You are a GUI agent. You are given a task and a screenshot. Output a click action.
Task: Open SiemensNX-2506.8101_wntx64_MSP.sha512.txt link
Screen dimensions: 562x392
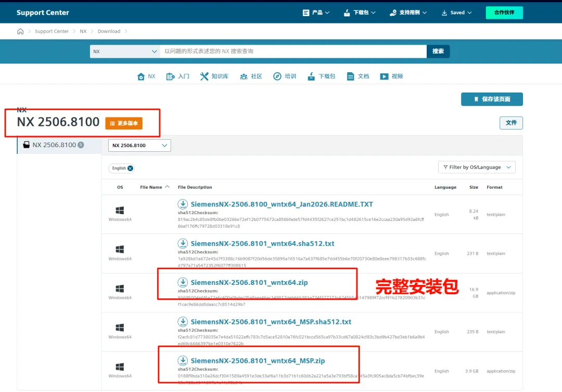271,322
